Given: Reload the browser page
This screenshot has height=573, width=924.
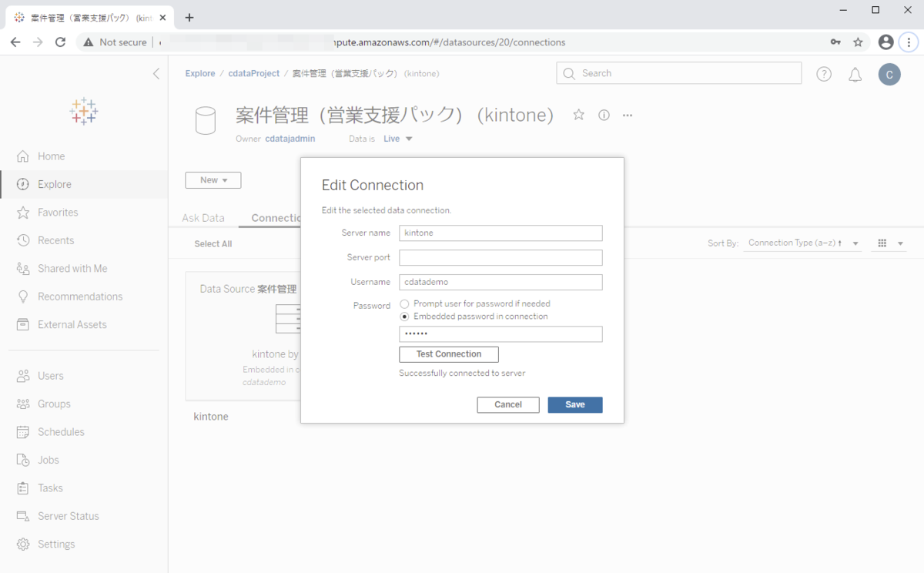Looking at the screenshot, I should pos(61,42).
